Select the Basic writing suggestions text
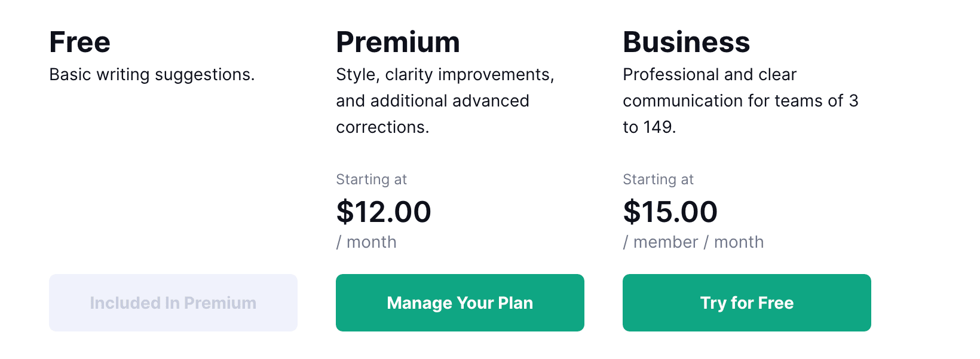This screenshot has width=980, height=359. point(152,75)
